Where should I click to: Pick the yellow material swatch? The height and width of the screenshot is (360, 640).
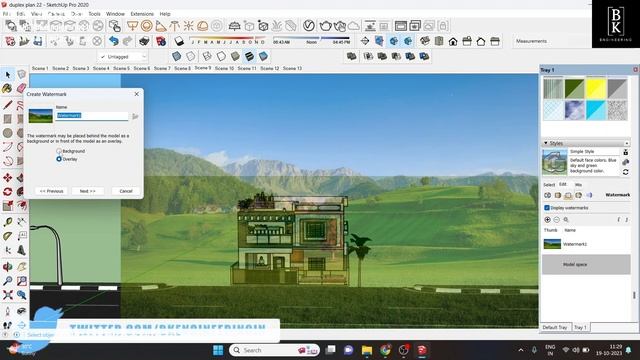click(596, 89)
